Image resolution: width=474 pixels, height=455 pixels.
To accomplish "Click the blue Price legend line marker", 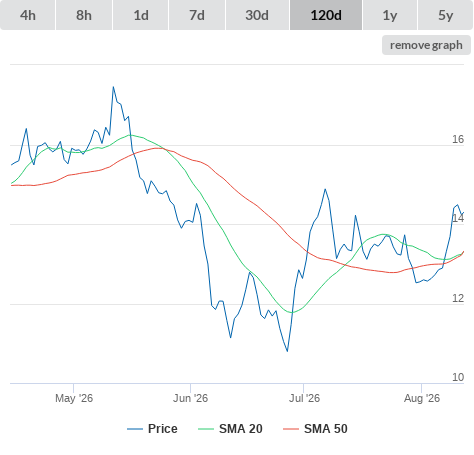I will (x=135, y=429).
